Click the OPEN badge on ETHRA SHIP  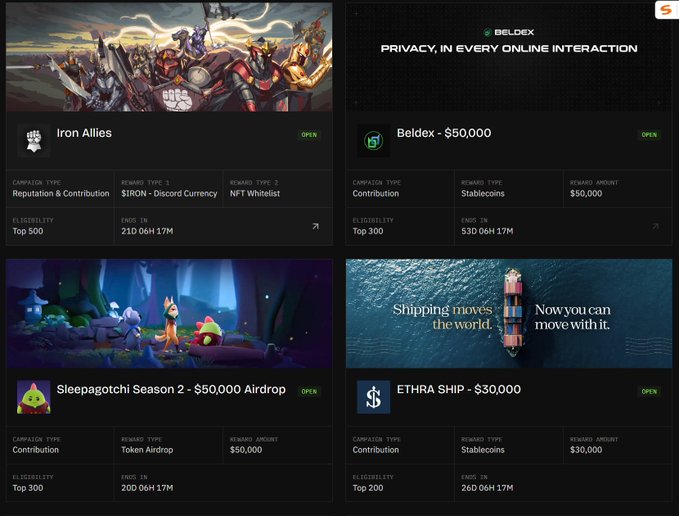[649, 391]
